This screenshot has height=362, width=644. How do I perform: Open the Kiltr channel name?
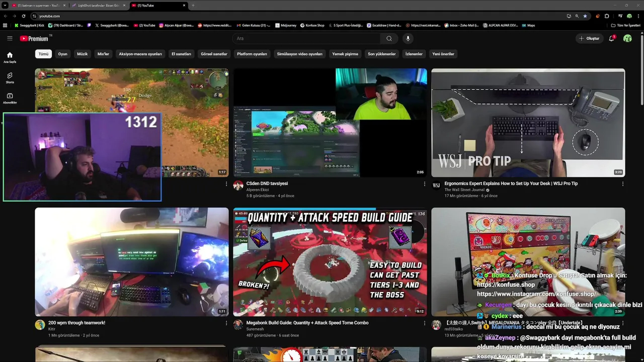pyautogui.click(x=52, y=329)
